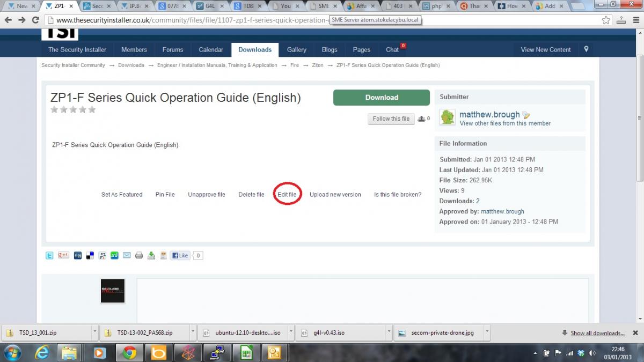Open Windows Explorer folder in taskbar

(69, 352)
